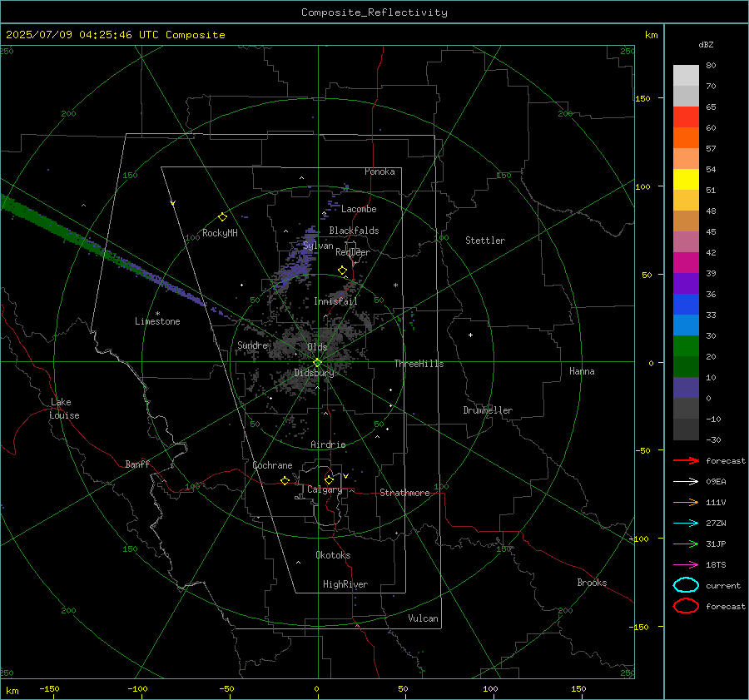Click the purple echo cluster near Sylvan
Viewport: 749px width, 700px height.
click(x=299, y=261)
